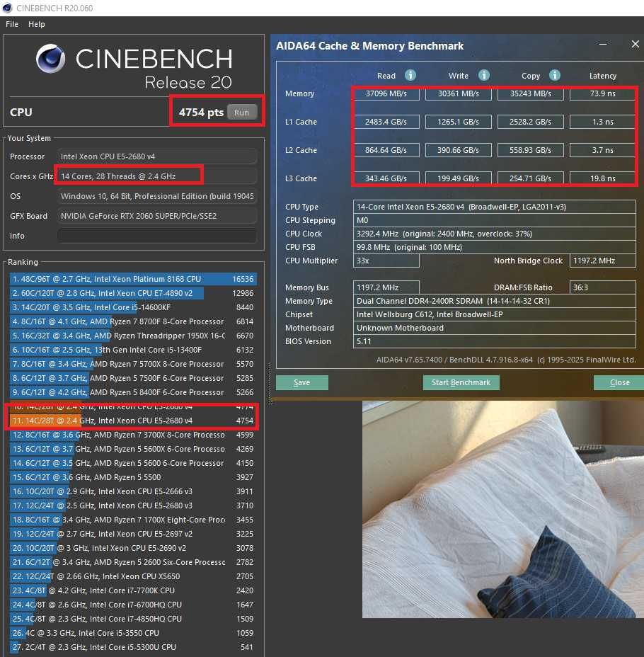Click the GFX Board field RTX 2060 SUPER
The width and height of the screenshot is (644, 657).
(157, 216)
